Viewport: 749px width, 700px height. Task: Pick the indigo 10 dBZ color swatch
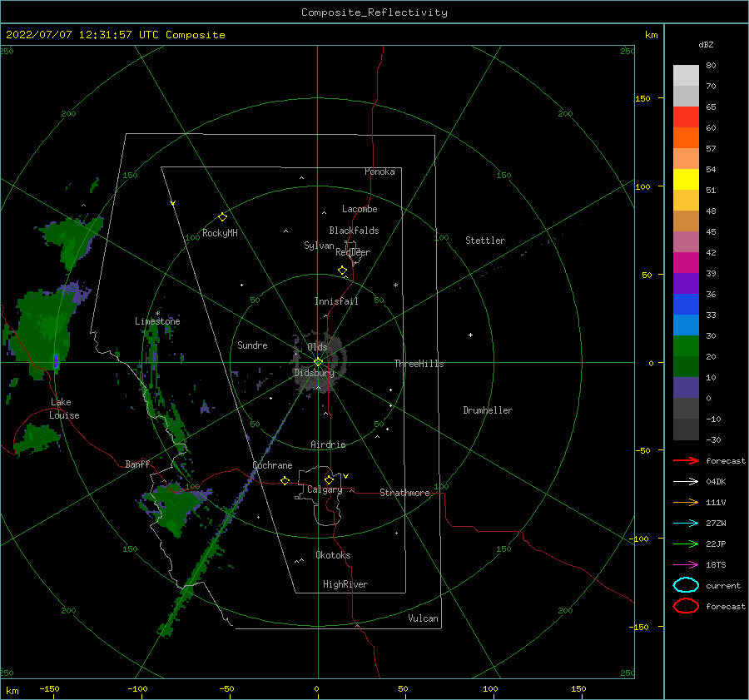click(x=686, y=387)
